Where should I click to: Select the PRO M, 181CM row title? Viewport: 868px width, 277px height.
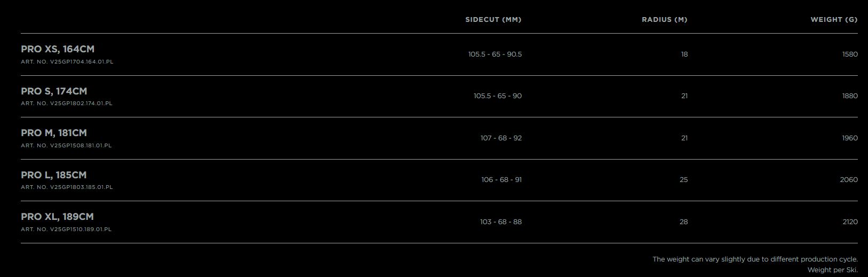(54, 133)
